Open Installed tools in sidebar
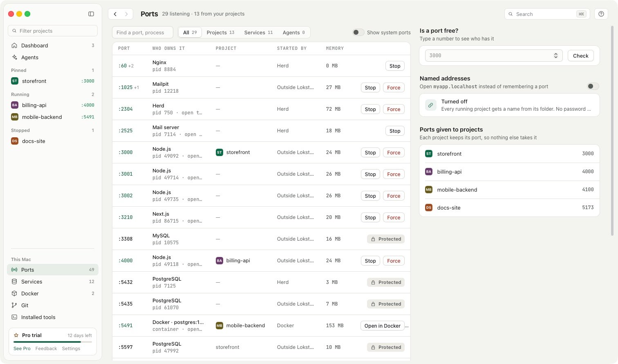This screenshot has height=364, width=618. [x=53, y=317]
